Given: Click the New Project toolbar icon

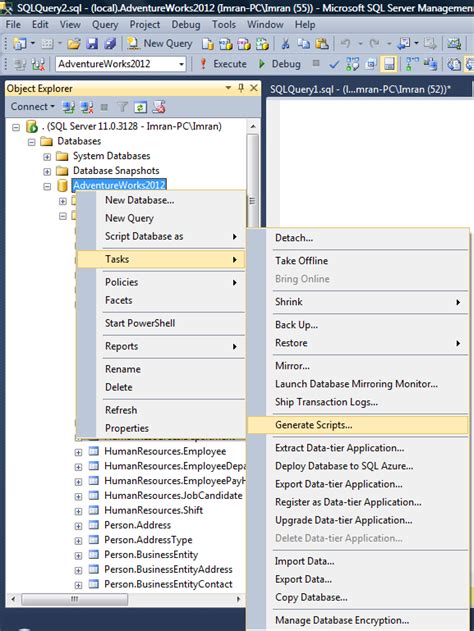Looking at the screenshot, I should point(19,43).
